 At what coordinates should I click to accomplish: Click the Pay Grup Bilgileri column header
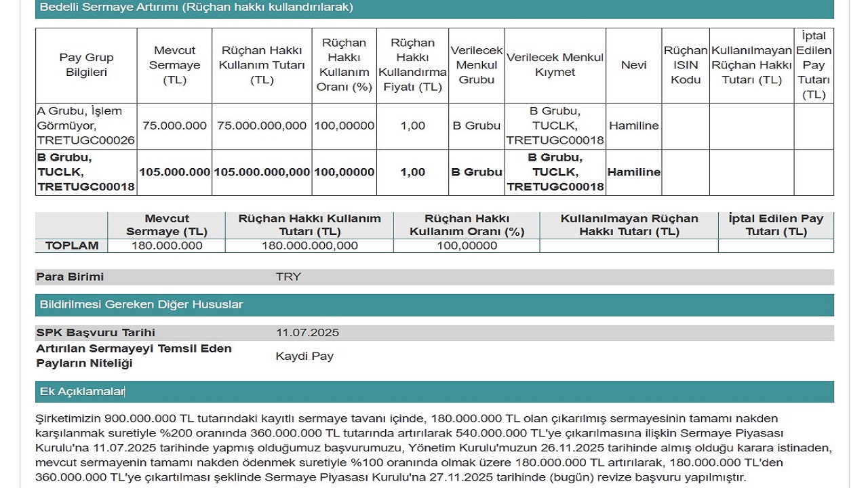point(86,65)
